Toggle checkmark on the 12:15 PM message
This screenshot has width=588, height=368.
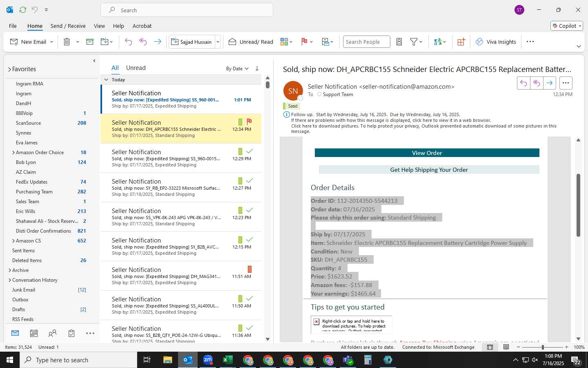[249, 240]
